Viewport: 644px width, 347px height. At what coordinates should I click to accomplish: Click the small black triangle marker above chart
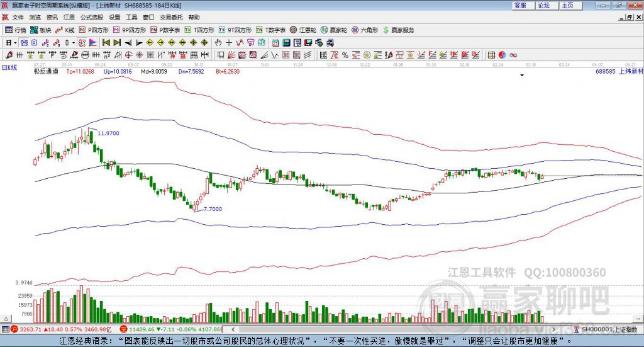[522, 75]
